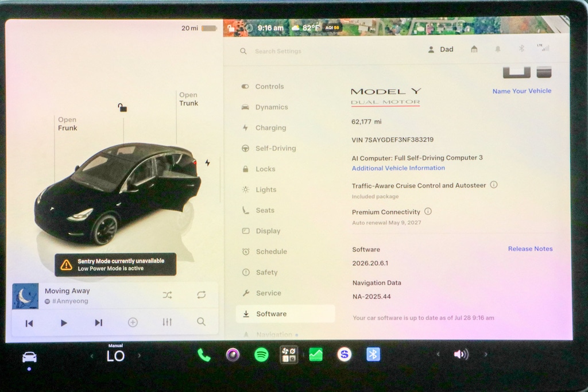The width and height of the screenshot is (588, 392).
Task: Tap the VIN 7SAYGDEF3NF383219 text
Action: [392, 140]
